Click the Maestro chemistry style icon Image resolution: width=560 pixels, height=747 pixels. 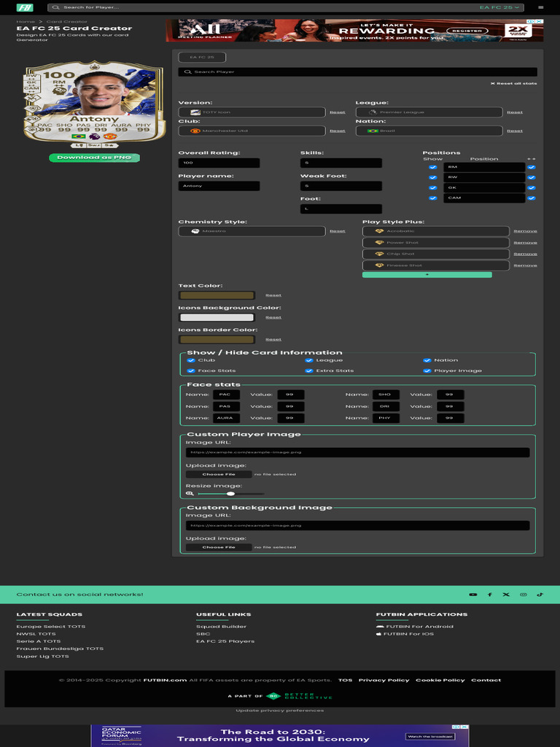(x=195, y=231)
